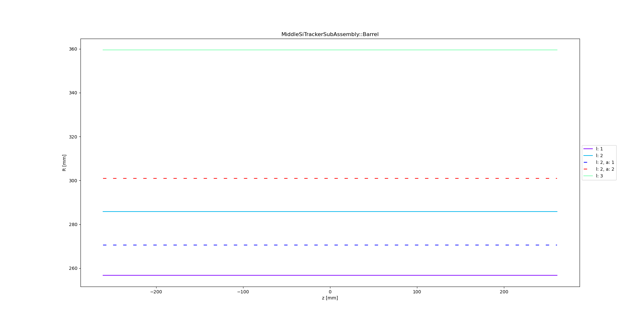Select the 280 y-axis tick label
The image size is (644, 322).
pyautogui.click(x=73, y=224)
